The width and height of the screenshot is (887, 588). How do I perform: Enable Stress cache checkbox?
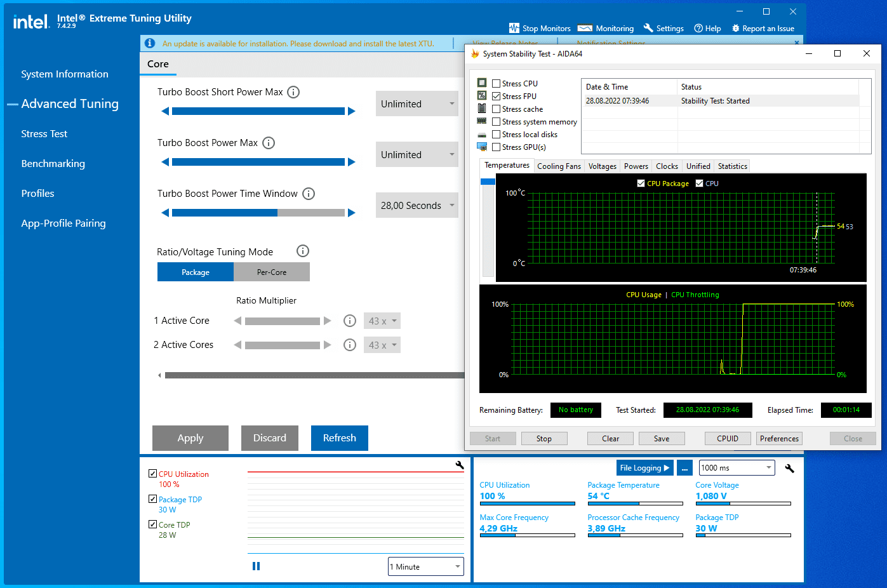[x=497, y=109]
